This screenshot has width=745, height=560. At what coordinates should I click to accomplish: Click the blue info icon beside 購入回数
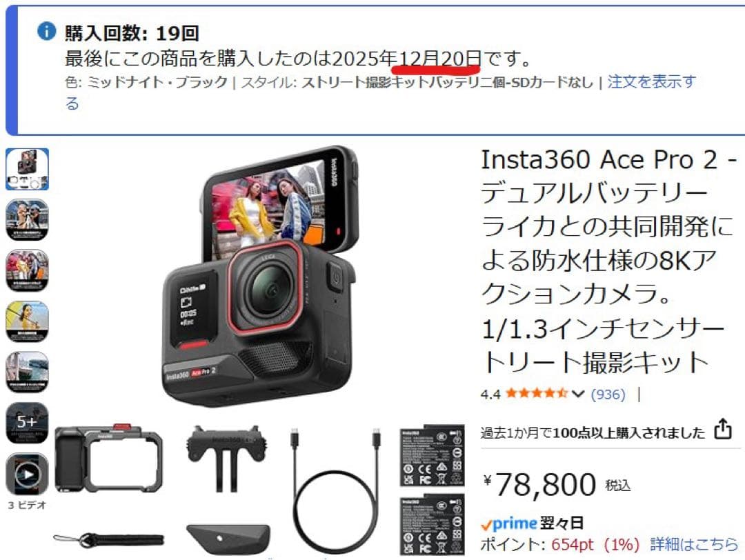[x=47, y=32]
